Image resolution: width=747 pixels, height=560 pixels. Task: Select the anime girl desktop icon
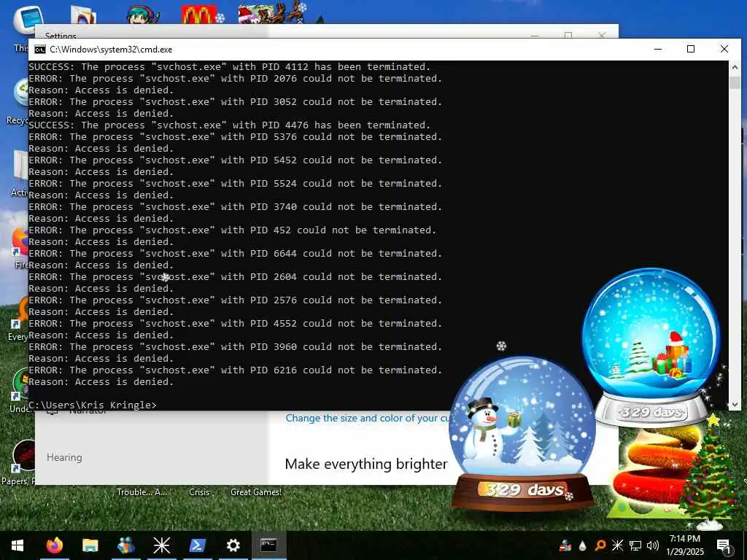tap(143, 15)
